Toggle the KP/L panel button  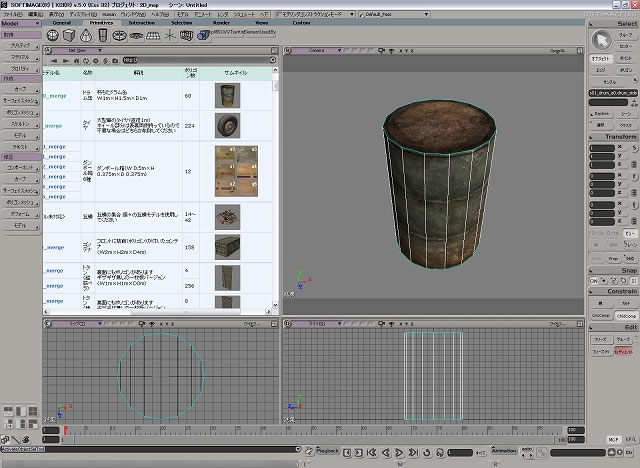point(630,439)
